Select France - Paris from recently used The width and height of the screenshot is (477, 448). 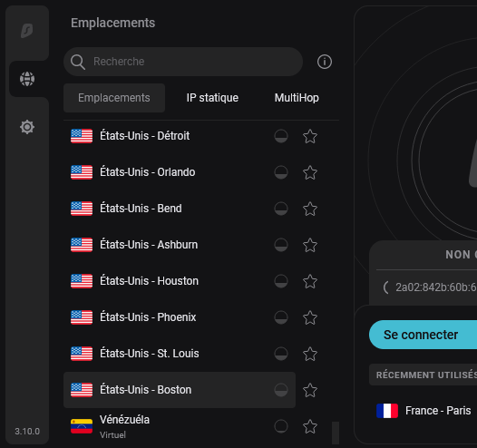(x=426, y=411)
